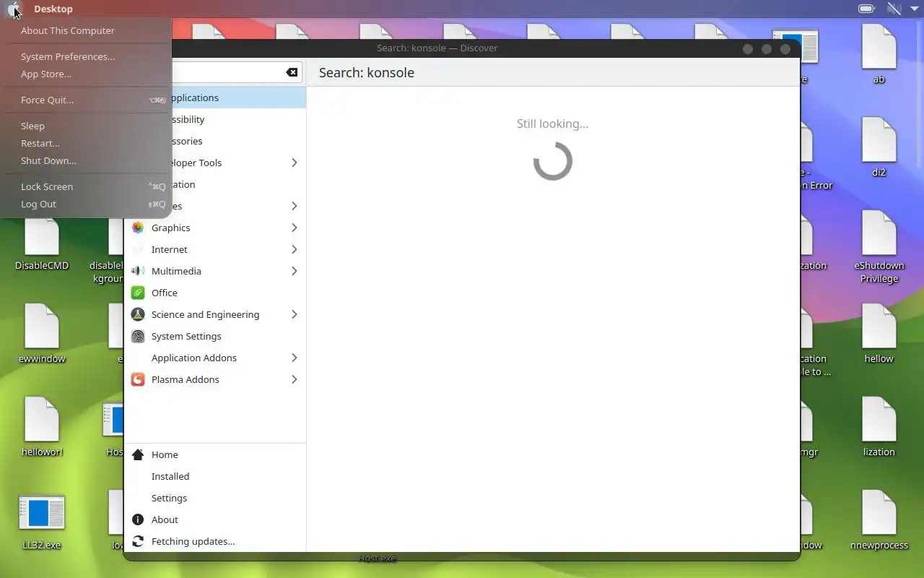Click the green Office icon
The width and height of the screenshot is (924, 578).
138,293
